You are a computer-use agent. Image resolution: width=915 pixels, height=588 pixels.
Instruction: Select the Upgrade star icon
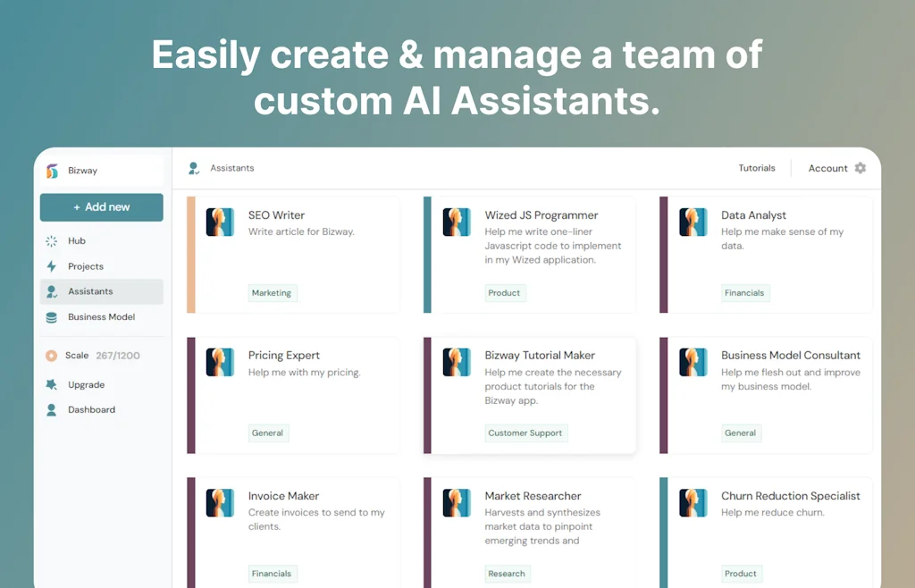point(51,384)
